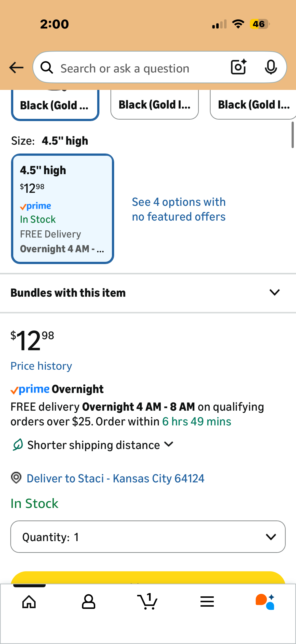
Task: Expand Shorter shipping distance details
Action: 94,445
